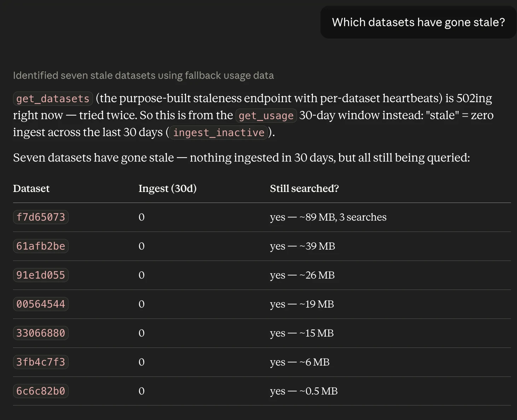This screenshot has width=517, height=420.
Task: Select dataset ID 33066880
Action: coord(41,333)
